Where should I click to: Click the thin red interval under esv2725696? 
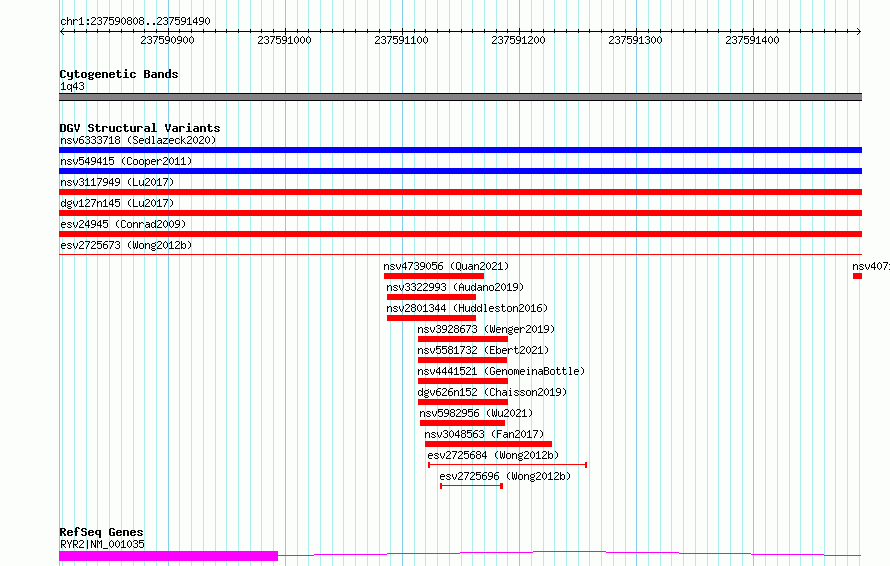pyautogui.click(x=472, y=486)
